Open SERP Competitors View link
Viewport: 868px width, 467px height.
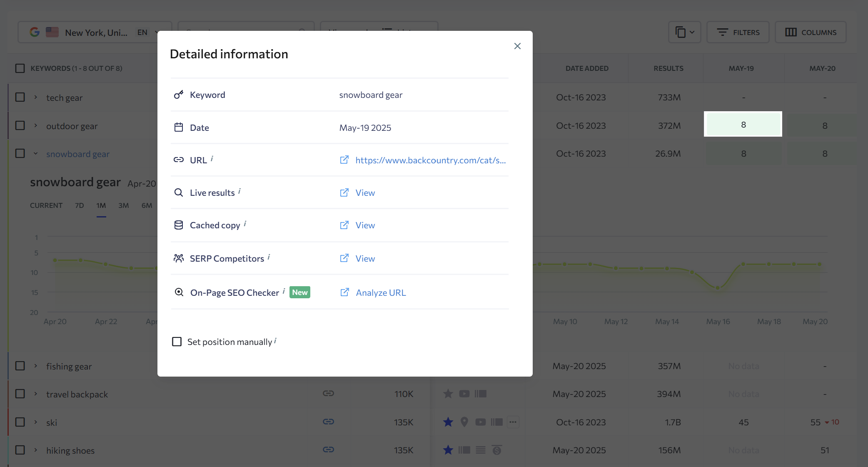(x=365, y=258)
